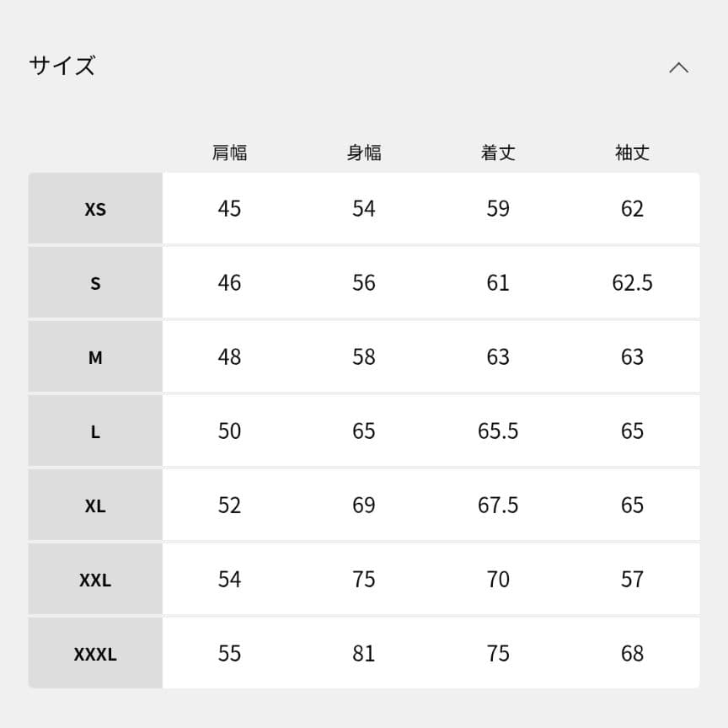728x728 pixels.
Task: Collapse the サイズ section using the chevron
Action: click(679, 67)
